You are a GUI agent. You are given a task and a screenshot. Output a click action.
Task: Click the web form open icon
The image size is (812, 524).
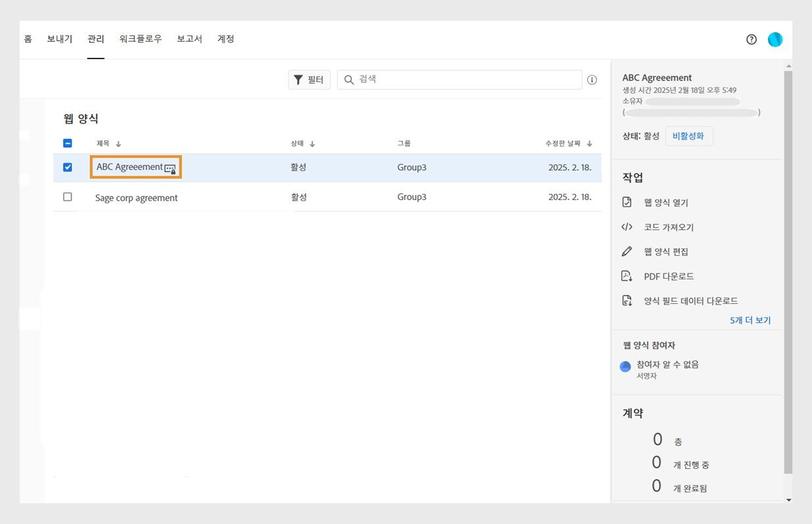[627, 202]
